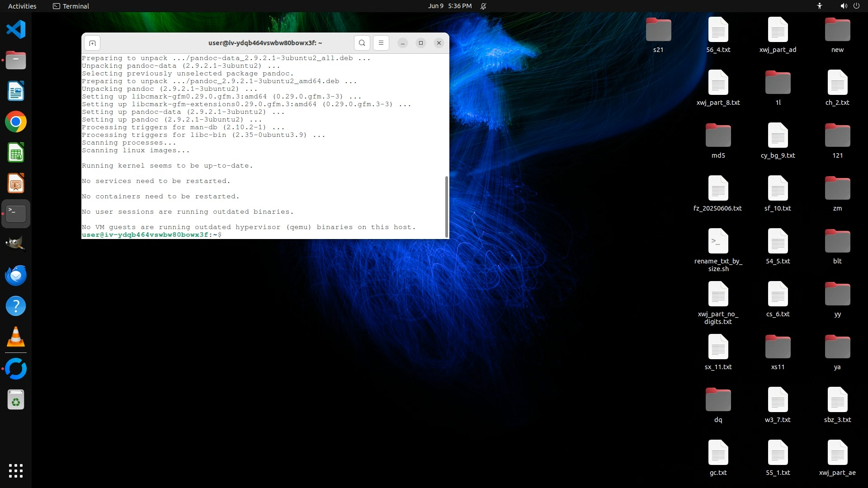The image size is (868, 488).
Task: Open the Trash from the dock
Action: (x=16, y=400)
